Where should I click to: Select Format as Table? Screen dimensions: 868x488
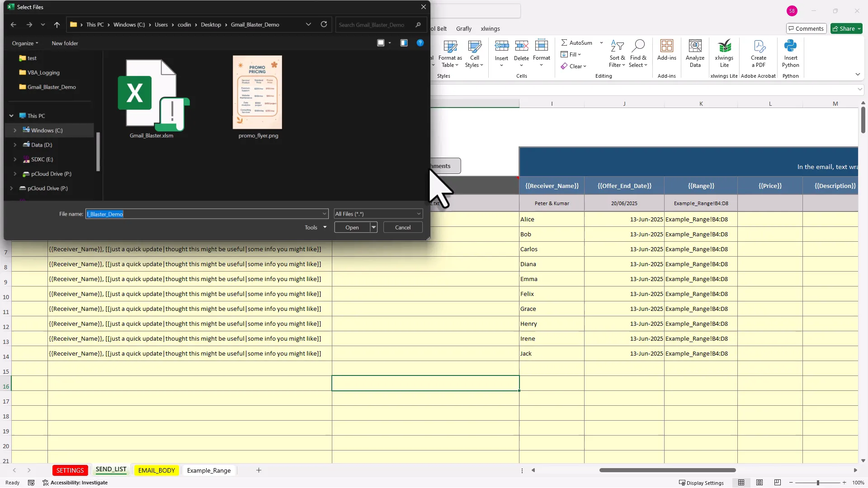450,53
